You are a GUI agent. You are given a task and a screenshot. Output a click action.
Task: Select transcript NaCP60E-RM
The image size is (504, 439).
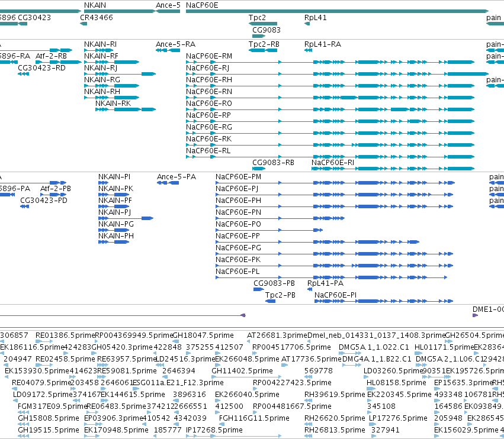point(209,56)
